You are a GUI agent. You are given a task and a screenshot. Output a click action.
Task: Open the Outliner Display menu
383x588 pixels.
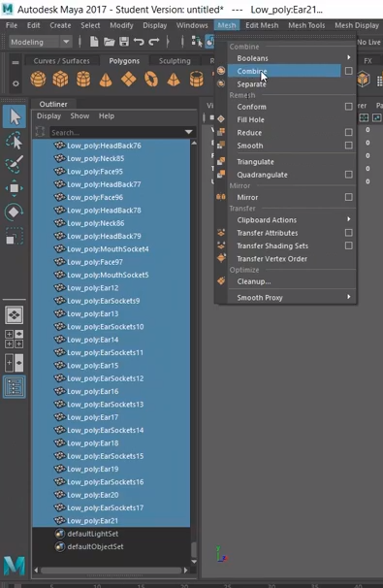[x=48, y=115]
